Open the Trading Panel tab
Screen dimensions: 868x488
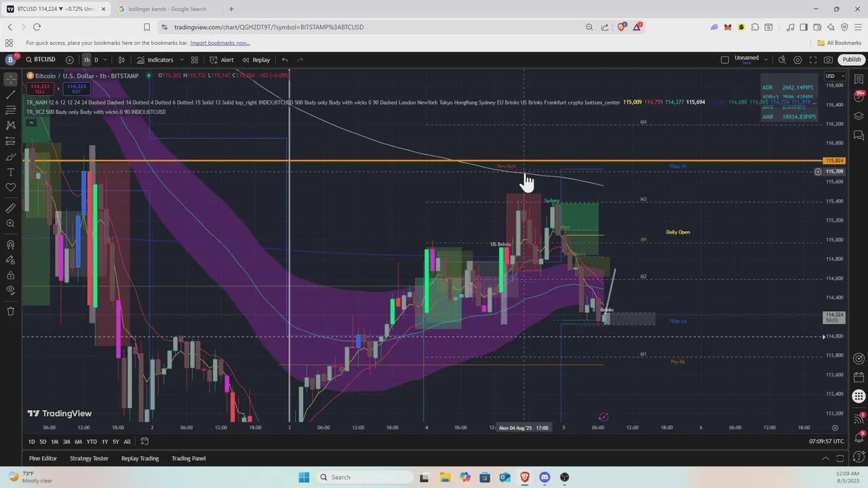189,458
